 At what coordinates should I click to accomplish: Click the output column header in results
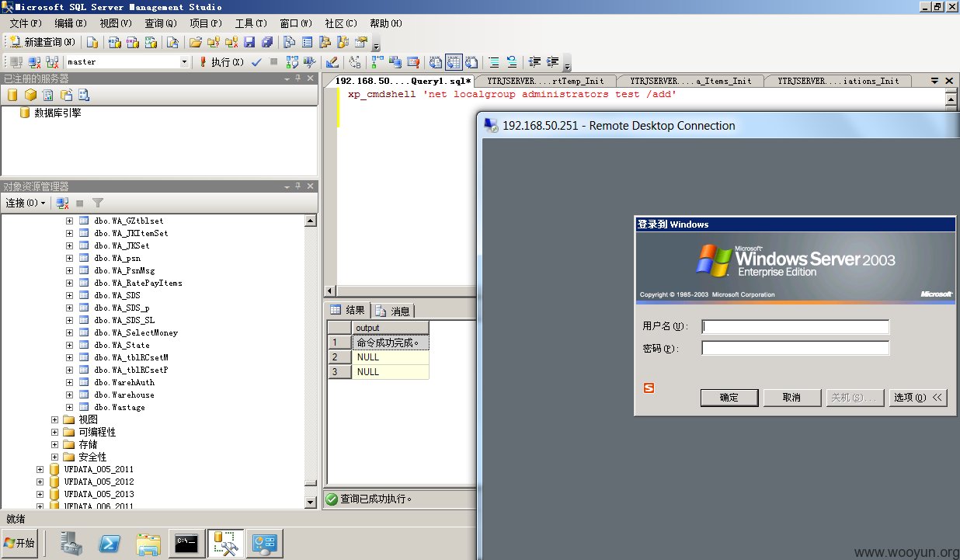tap(391, 328)
